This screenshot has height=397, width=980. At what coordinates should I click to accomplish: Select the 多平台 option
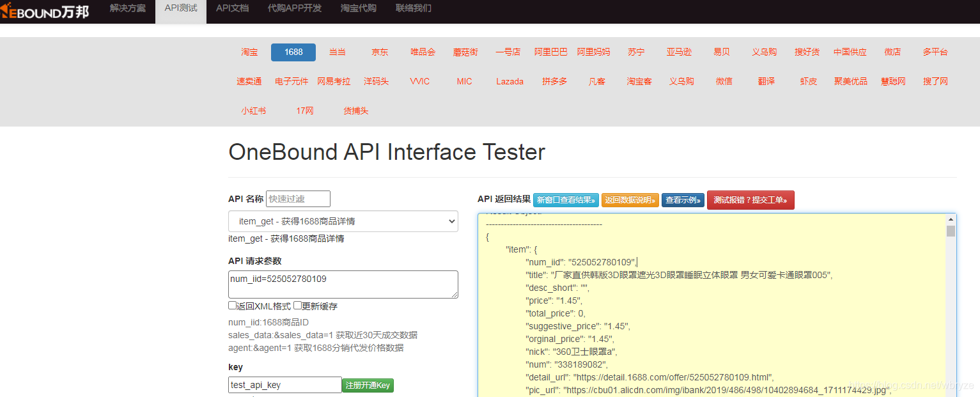[935, 52]
